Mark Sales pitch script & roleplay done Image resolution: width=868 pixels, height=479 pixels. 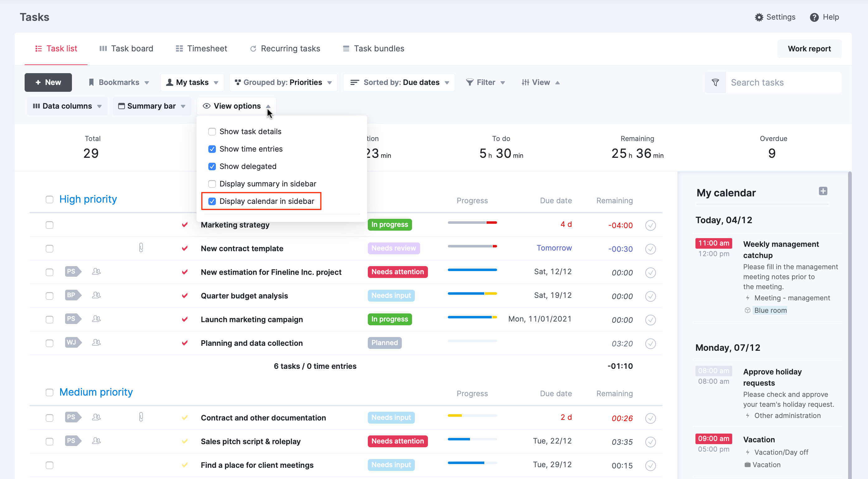point(650,442)
